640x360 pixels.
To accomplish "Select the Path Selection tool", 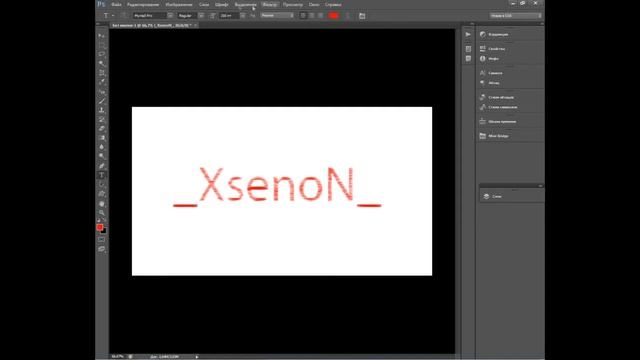I will click(x=101, y=185).
